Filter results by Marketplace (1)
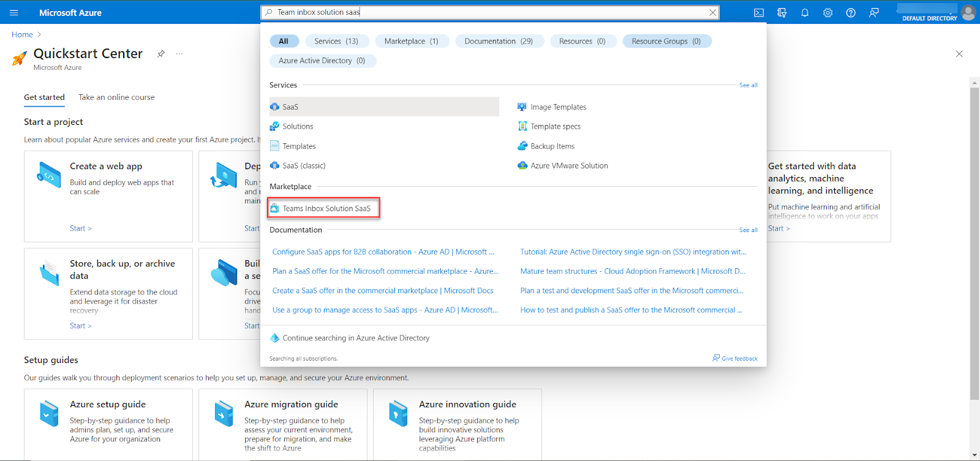 (x=412, y=41)
